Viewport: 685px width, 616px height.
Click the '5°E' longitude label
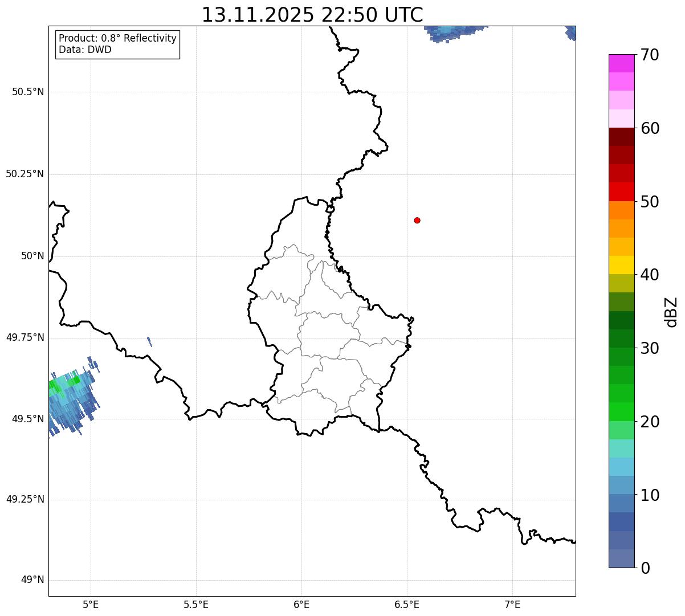(91, 604)
